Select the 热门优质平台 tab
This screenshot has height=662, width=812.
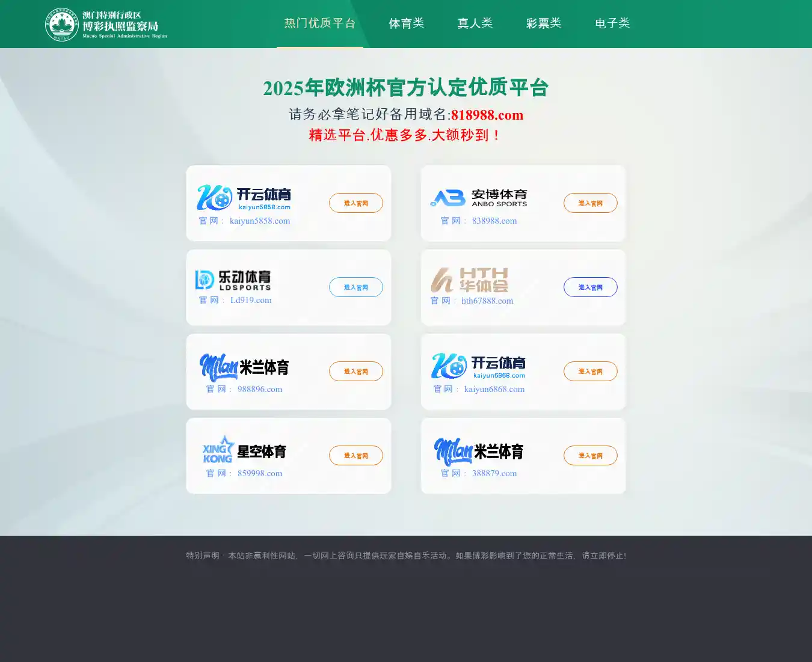[x=320, y=23]
